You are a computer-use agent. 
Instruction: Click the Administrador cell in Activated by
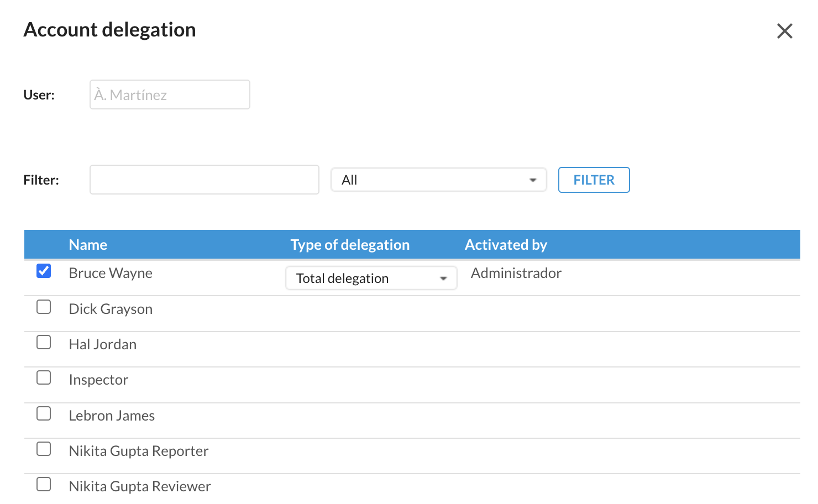pyautogui.click(x=516, y=273)
